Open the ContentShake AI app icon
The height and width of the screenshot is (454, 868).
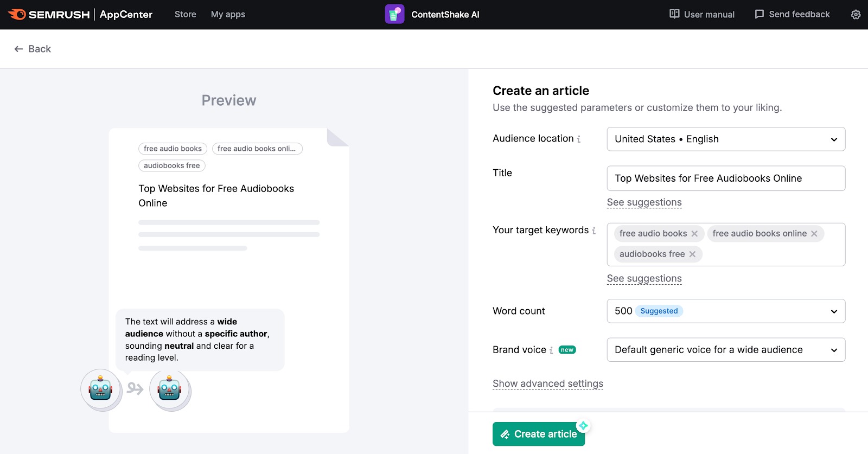394,14
